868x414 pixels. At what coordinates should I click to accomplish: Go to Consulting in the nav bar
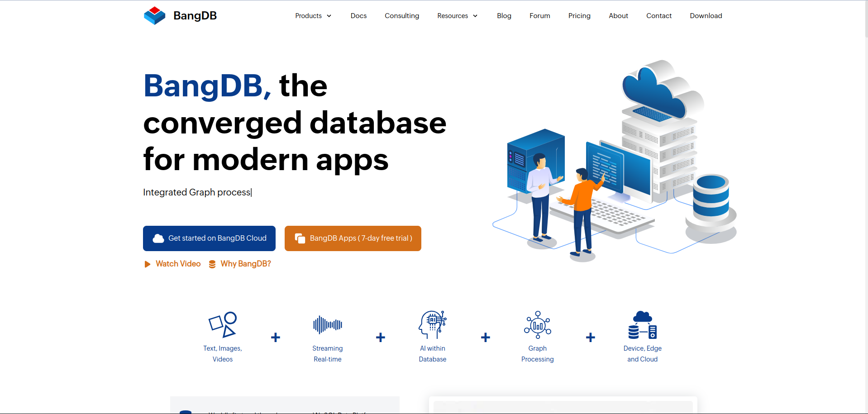coord(402,16)
